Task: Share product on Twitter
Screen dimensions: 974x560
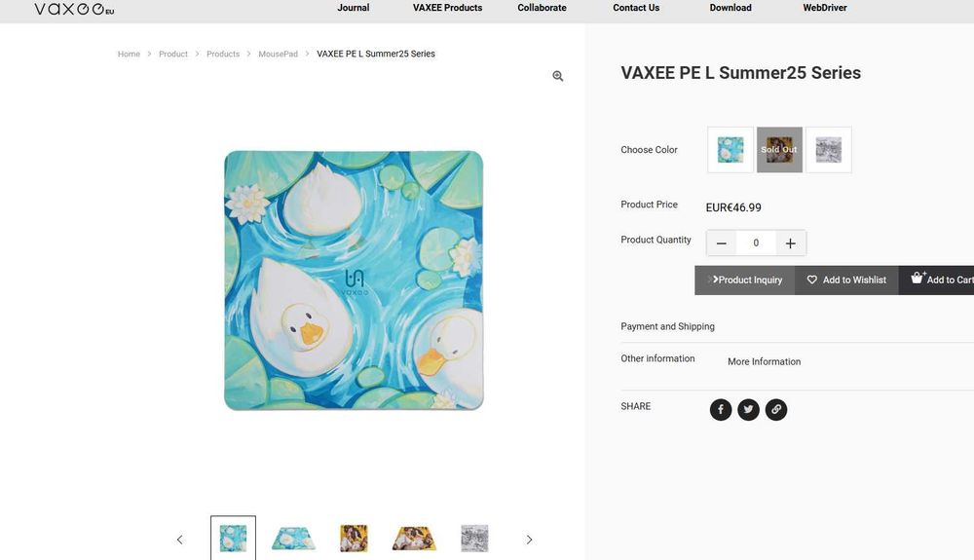Action: click(748, 410)
